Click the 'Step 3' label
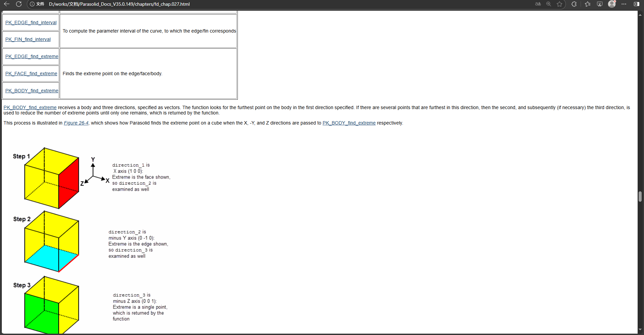Viewport: 644px width, 335px height. [22, 285]
